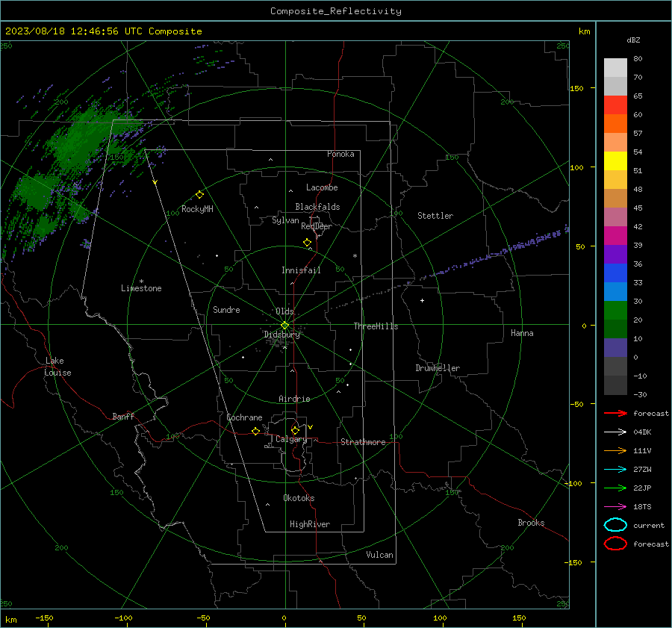Click the dBZ legend heading
The width and height of the screenshot is (672, 628).
[x=633, y=40]
